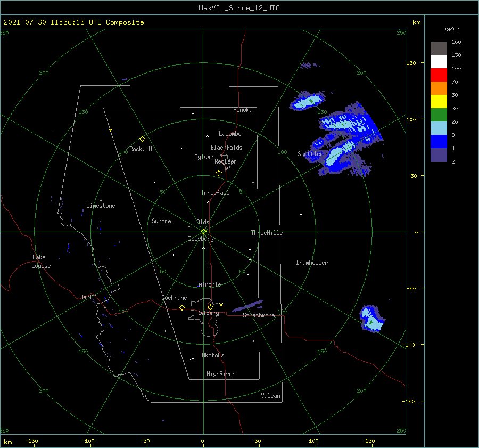Viewport: 479px width, 448px height.
Task: Click the Banff town label
Action: point(88,297)
